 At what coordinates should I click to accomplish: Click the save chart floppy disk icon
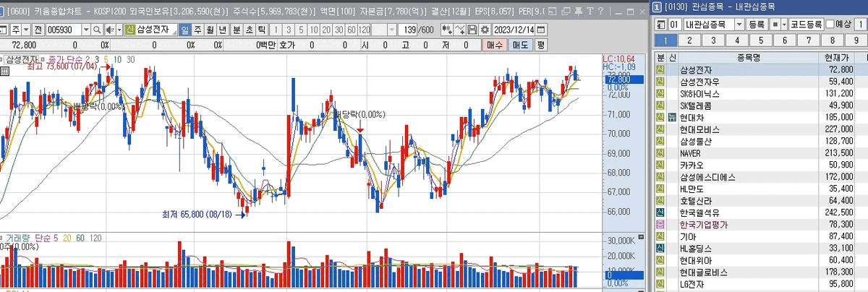[472, 30]
